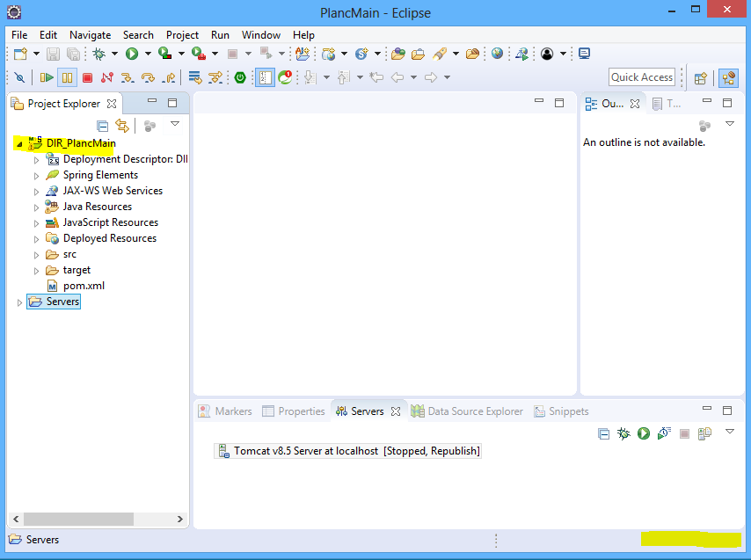Image resolution: width=751 pixels, height=560 pixels.
Task: Click the Open Perspective icon
Action: (x=701, y=77)
